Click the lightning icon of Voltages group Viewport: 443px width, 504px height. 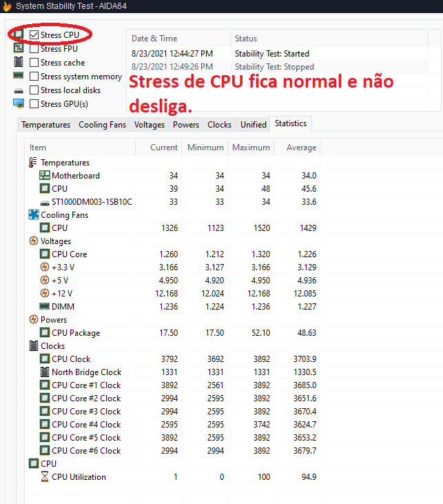[x=33, y=241]
